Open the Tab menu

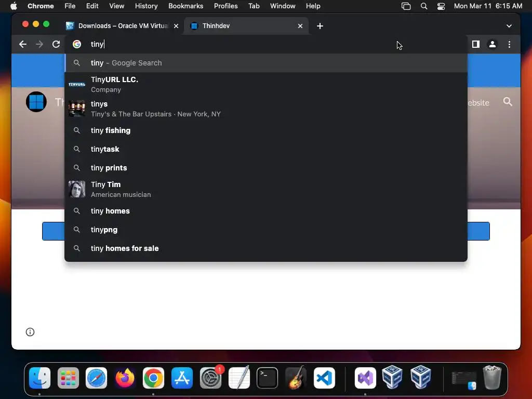[x=254, y=6]
